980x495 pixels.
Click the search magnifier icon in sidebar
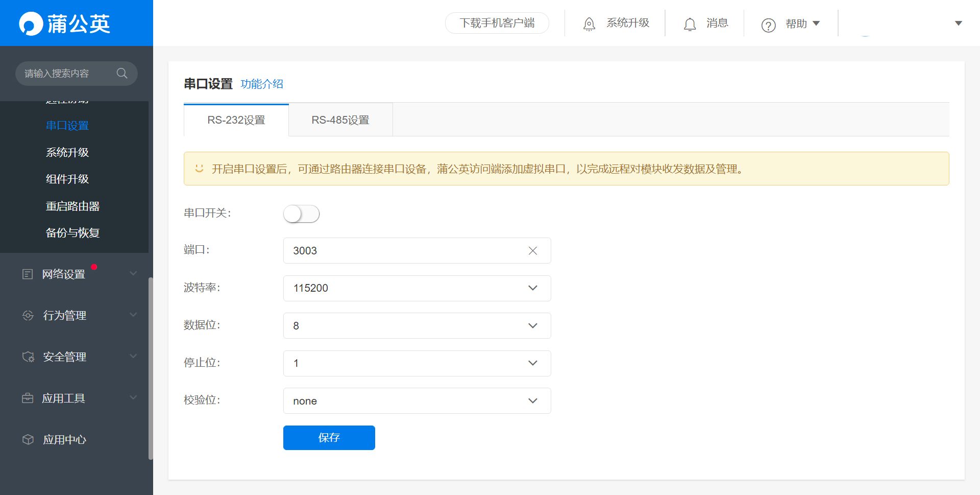[121, 74]
